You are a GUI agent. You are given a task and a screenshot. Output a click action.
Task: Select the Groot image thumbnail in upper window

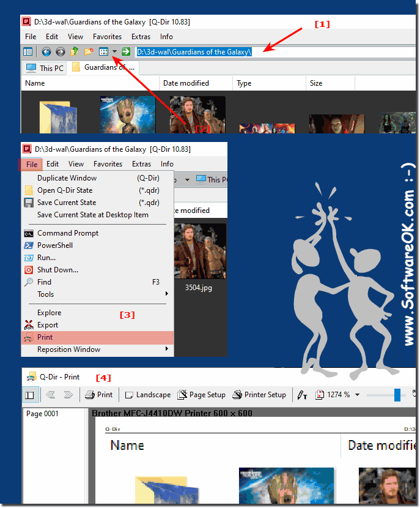click(x=128, y=114)
